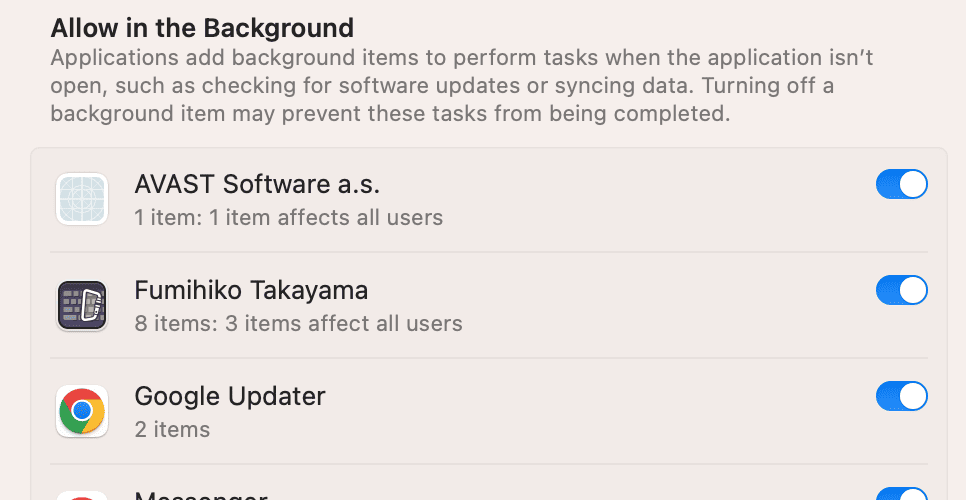Click description line starting 'Applications add background items'
This screenshot has height=500, width=966.
click(462, 58)
